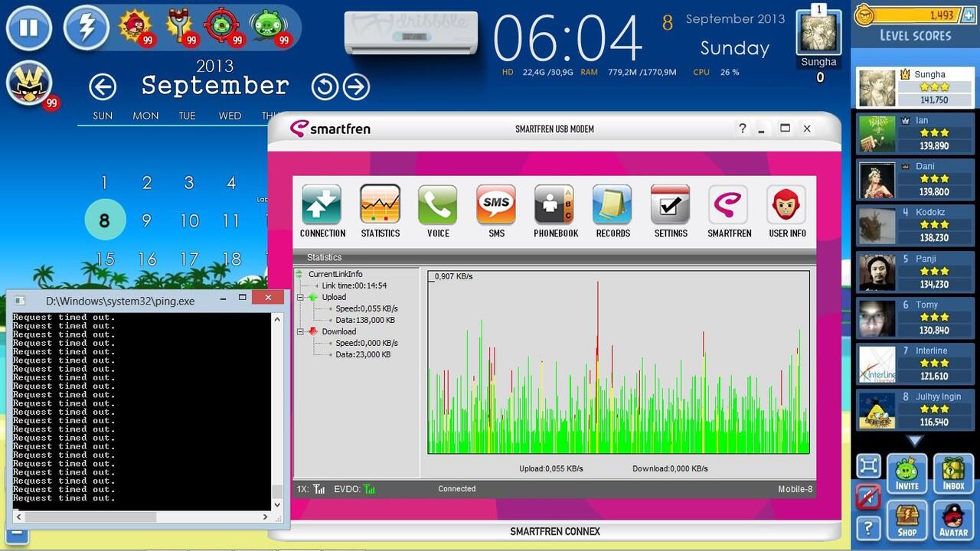Image resolution: width=980 pixels, height=551 pixels.
Task: Go to next month with right arrow
Action: 356,86
